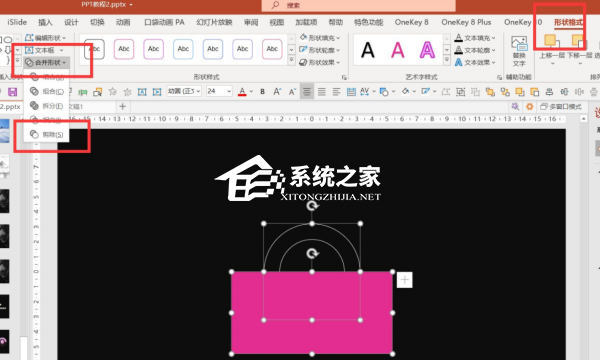Viewport: 600px width, 360px height.
Task: Open the 插入 insert ribbon tab
Action: pos(45,22)
